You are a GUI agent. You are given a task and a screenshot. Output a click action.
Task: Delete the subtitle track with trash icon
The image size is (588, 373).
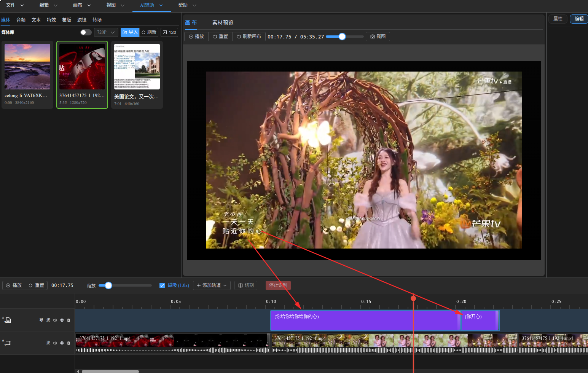tap(69, 320)
